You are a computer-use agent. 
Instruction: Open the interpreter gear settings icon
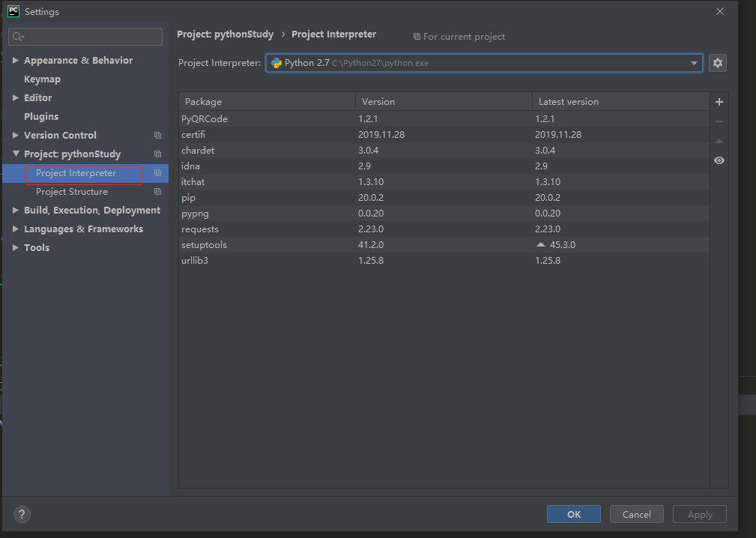point(718,63)
